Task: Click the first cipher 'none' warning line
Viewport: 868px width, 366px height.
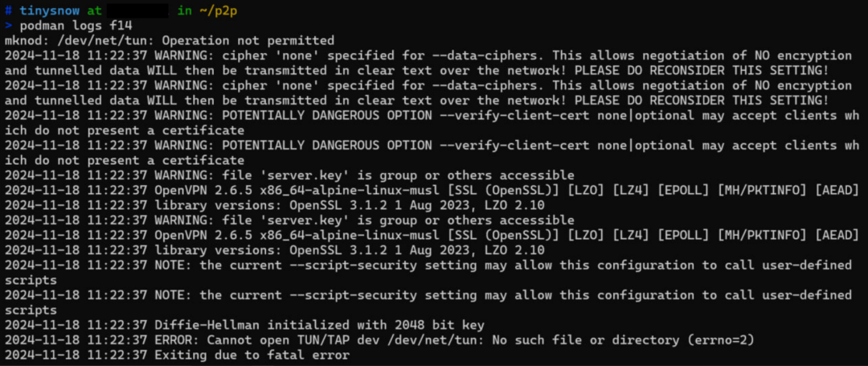Action: tap(426, 56)
